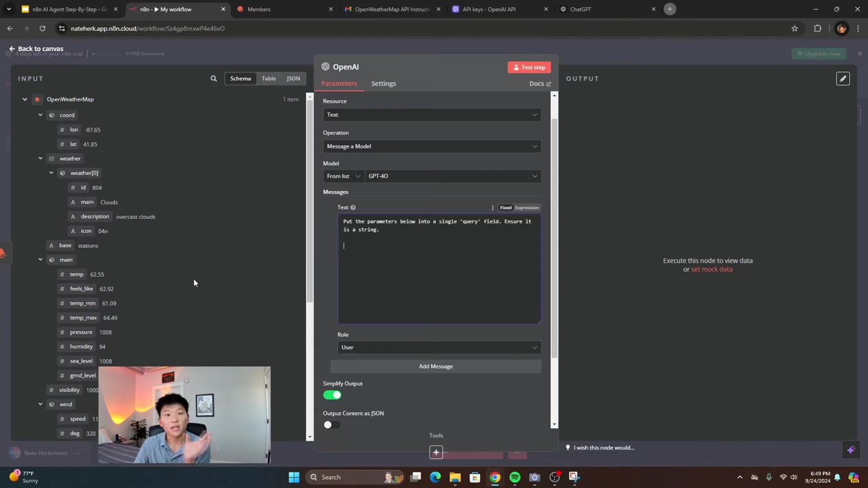Turn off the Simplify Output toggle
Screen dimensions: 868x488
[x=332, y=395]
